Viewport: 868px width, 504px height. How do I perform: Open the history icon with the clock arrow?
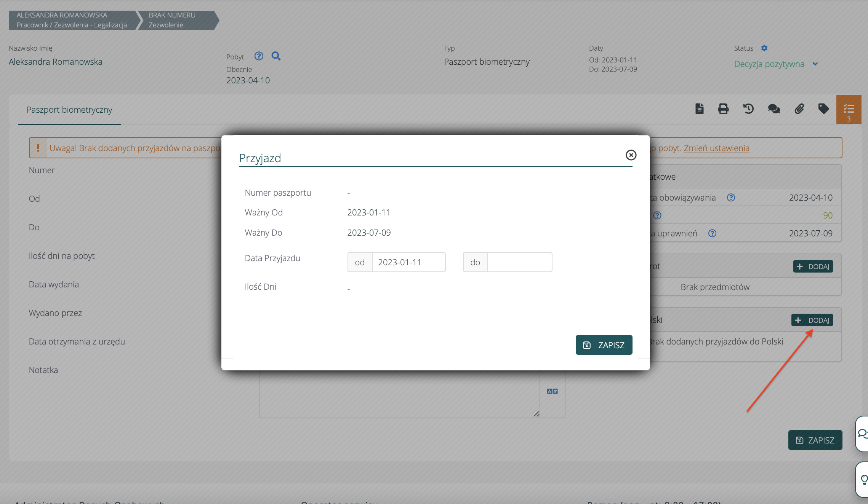coord(748,109)
